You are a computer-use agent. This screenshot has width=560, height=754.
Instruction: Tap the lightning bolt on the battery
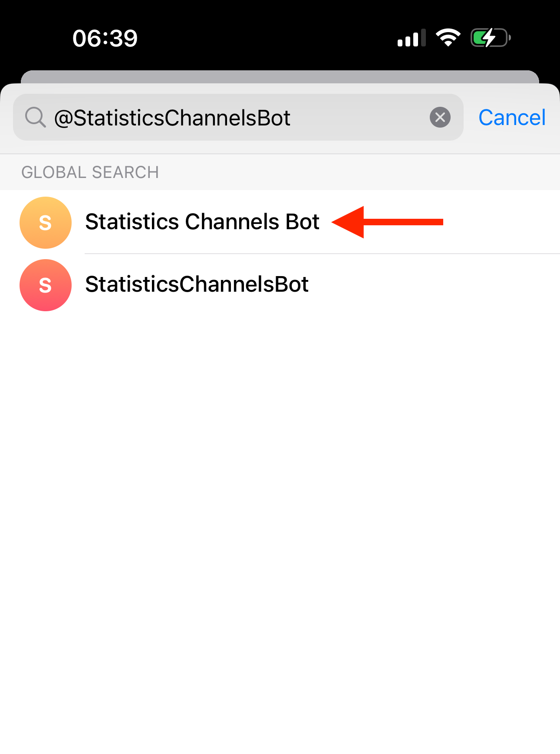click(x=489, y=38)
